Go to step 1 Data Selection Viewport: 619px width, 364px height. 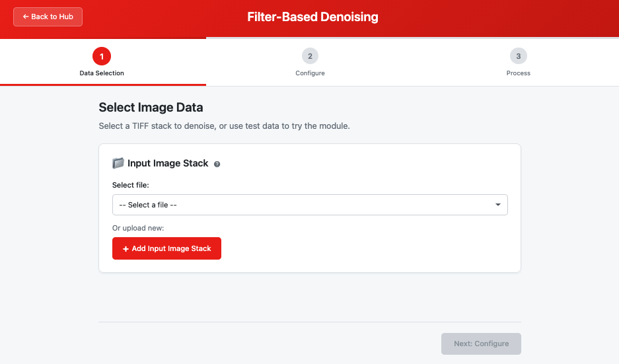(x=102, y=62)
